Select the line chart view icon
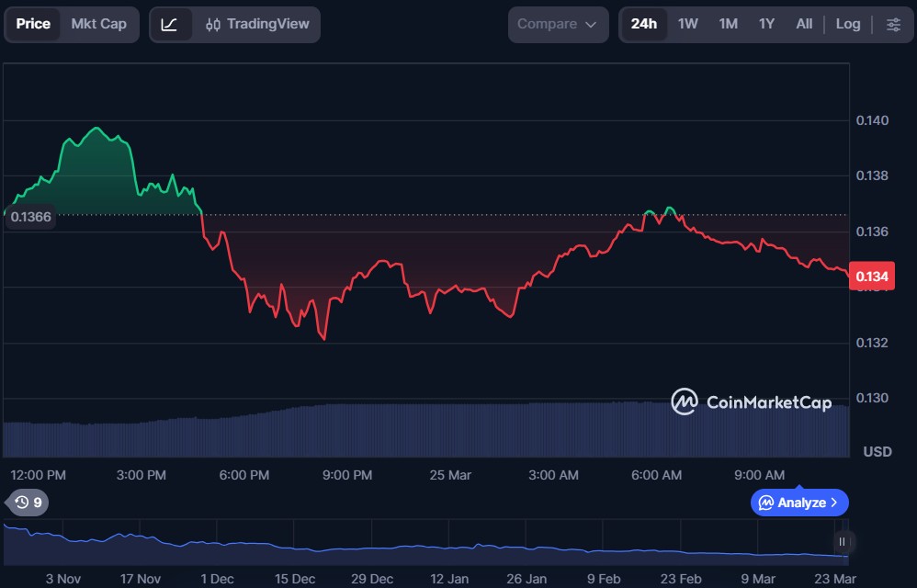 point(170,25)
